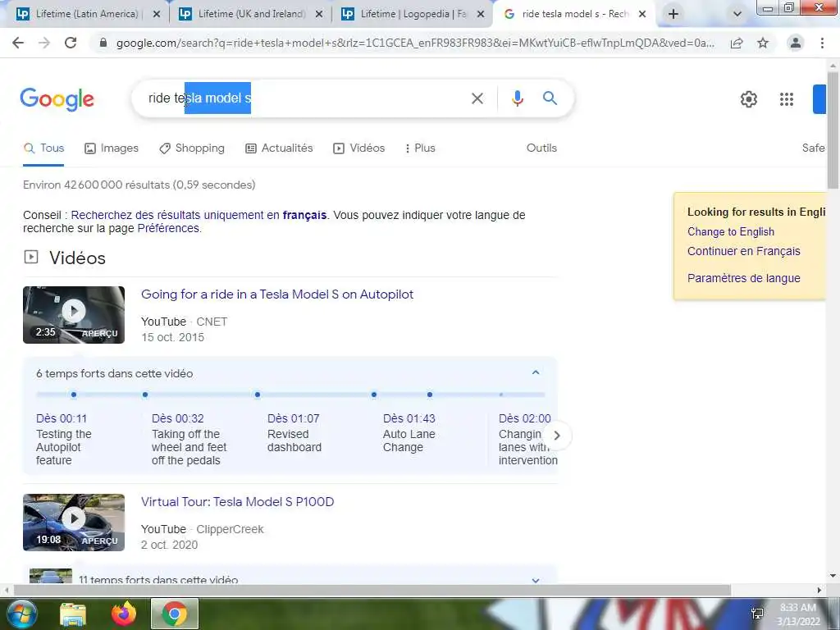Open the tab search chevron
Screen dimensions: 840x630
coord(737,14)
